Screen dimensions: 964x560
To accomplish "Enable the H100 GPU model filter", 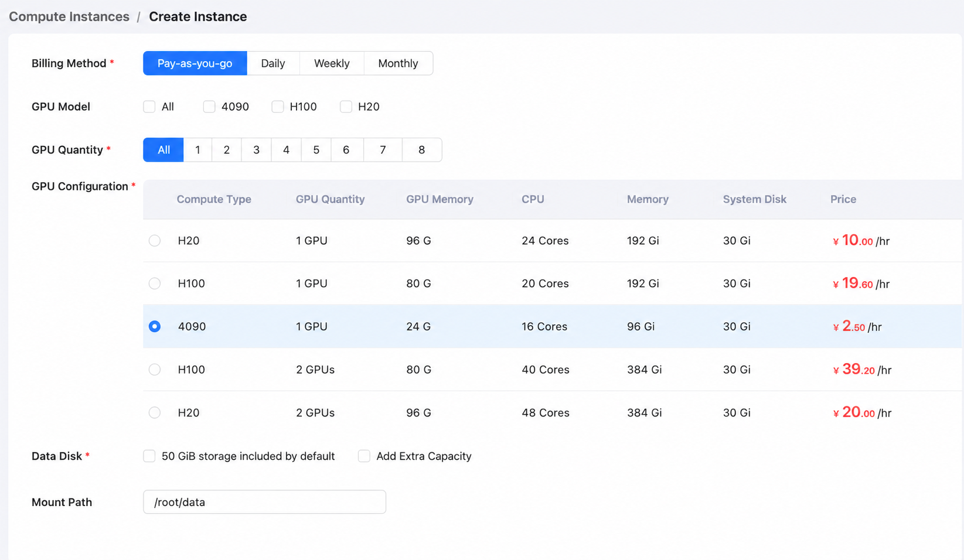I will click(x=278, y=107).
